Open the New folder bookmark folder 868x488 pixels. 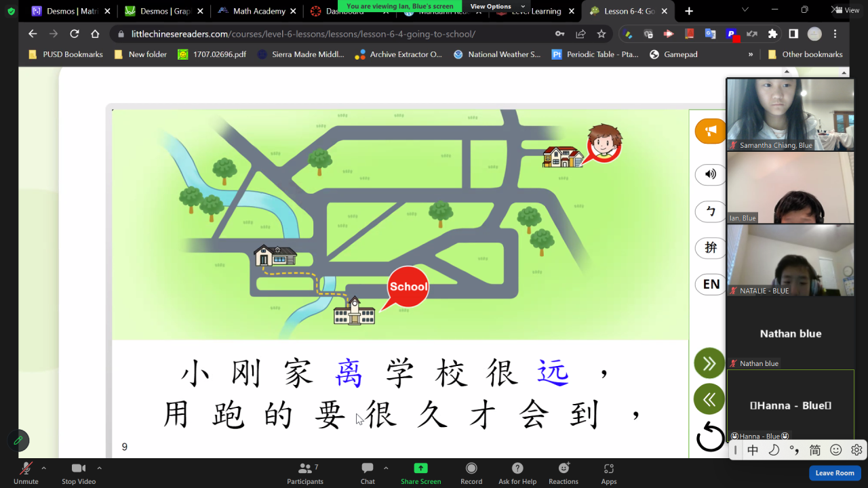point(140,54)
